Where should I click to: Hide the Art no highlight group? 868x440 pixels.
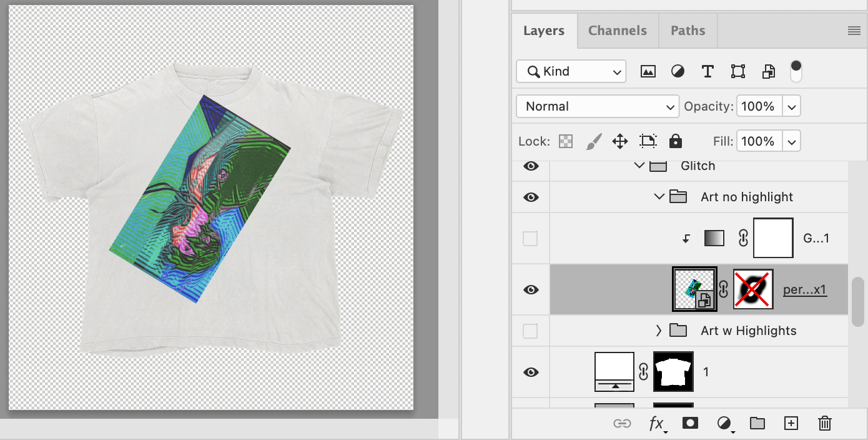(x=531, y=197)
